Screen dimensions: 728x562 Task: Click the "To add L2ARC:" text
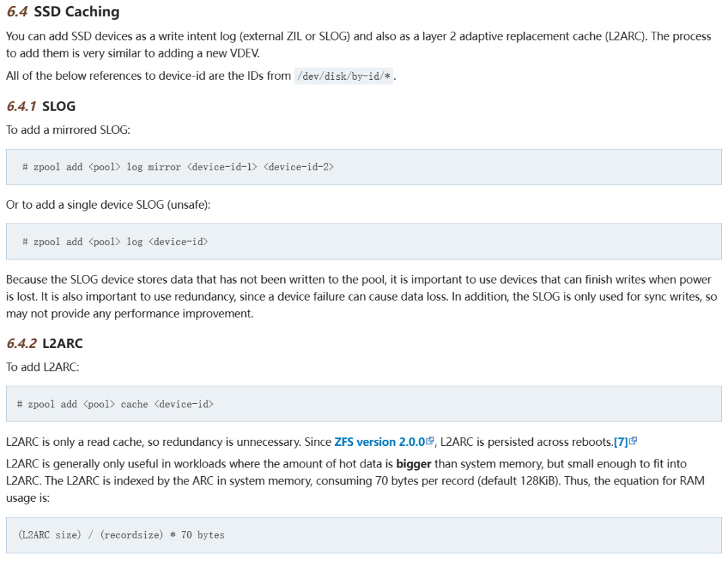[x=42, y=367]
